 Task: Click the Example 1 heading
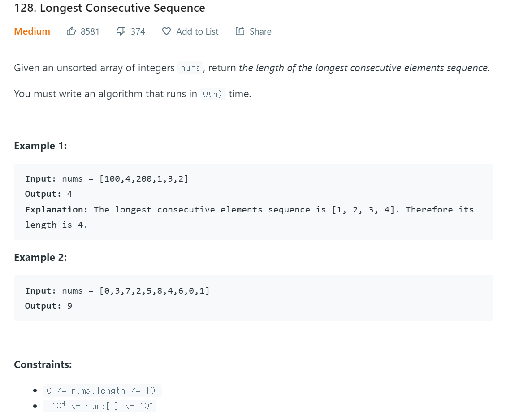tap(40, 146)
